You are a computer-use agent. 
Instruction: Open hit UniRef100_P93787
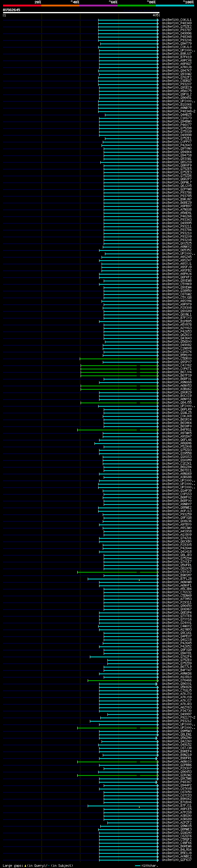176,30
